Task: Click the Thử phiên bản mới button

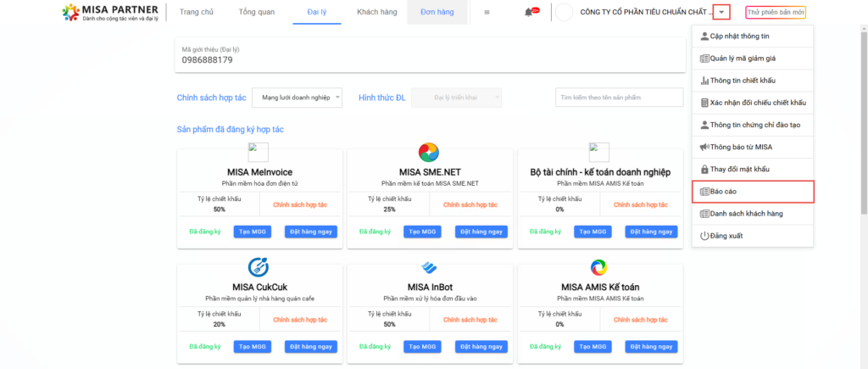Action: click(x=776, y=12)
